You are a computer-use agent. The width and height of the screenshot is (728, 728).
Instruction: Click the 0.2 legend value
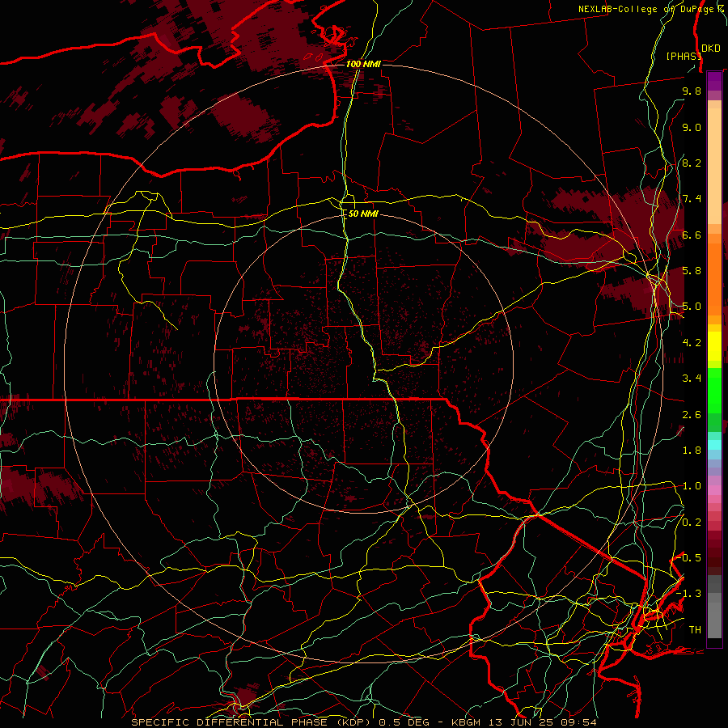[692, 523]
